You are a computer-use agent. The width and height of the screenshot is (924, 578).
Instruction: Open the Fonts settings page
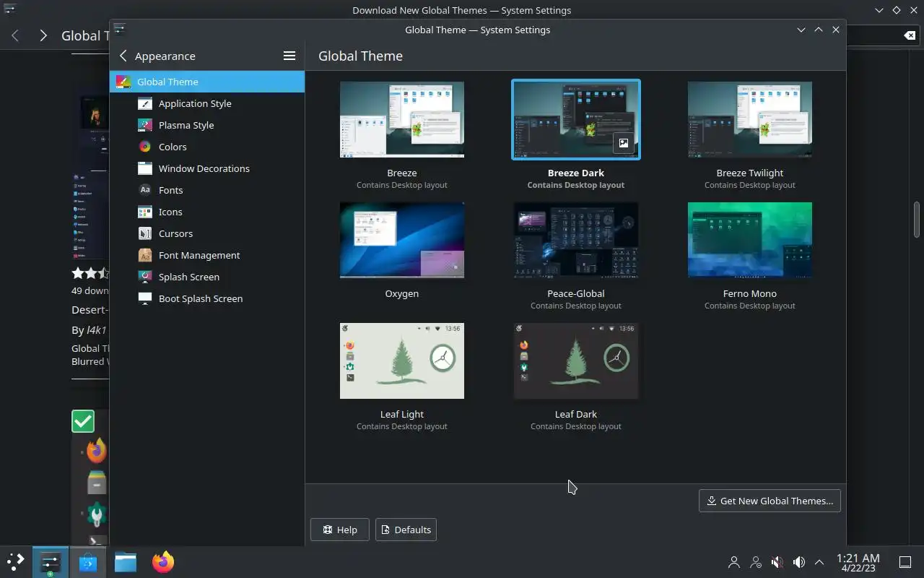[207, 190]
